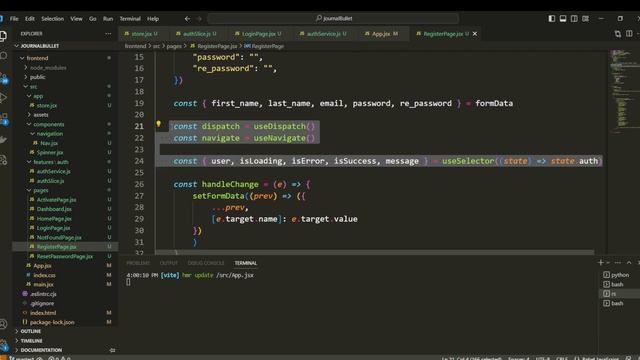Open ResetPasswordPage.jsx in Explorer
This screenshot has width=640, height=360.
(64, 257)
